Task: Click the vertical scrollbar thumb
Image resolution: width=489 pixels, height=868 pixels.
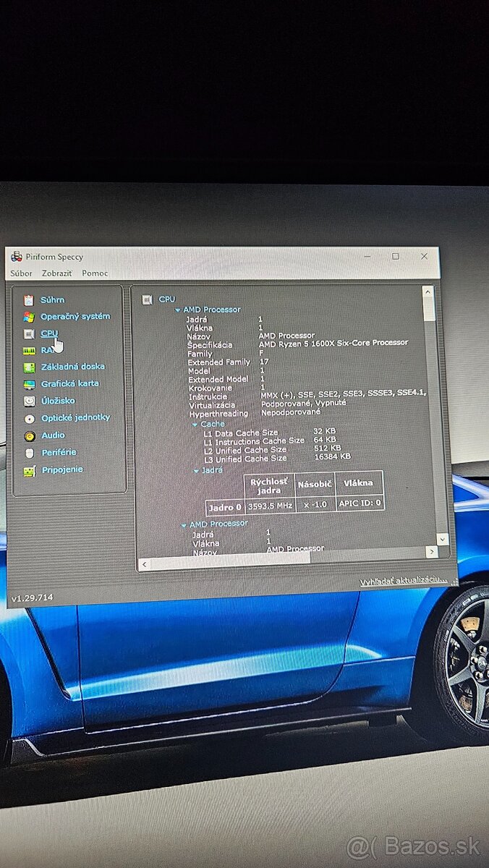Action: tap(430, 310)
